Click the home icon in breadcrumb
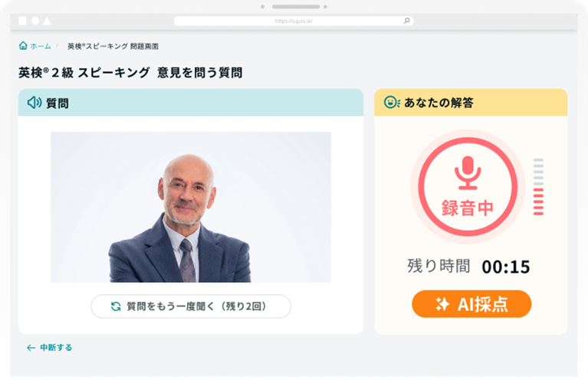588x390 pixels. (23, 46)
